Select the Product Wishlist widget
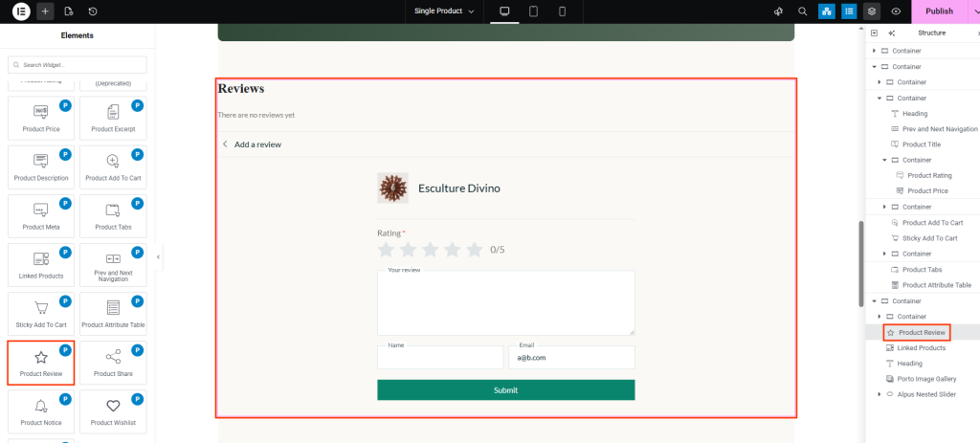Screen dimensions: 980x443 coord(113,411)
